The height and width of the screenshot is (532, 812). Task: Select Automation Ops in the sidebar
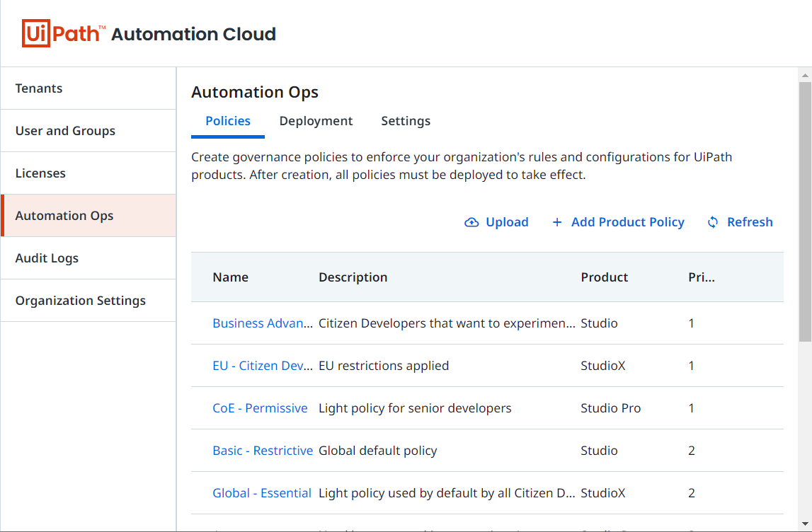[x=88, y=215]
